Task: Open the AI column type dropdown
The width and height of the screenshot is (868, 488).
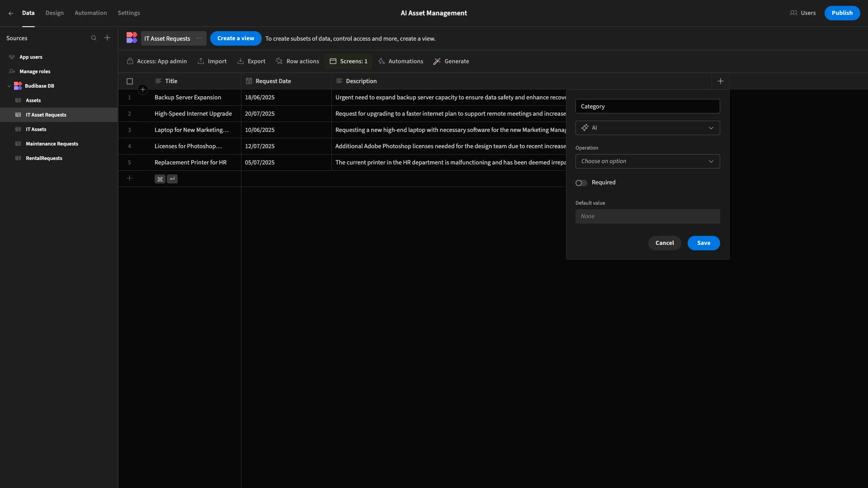Action: 647,128
